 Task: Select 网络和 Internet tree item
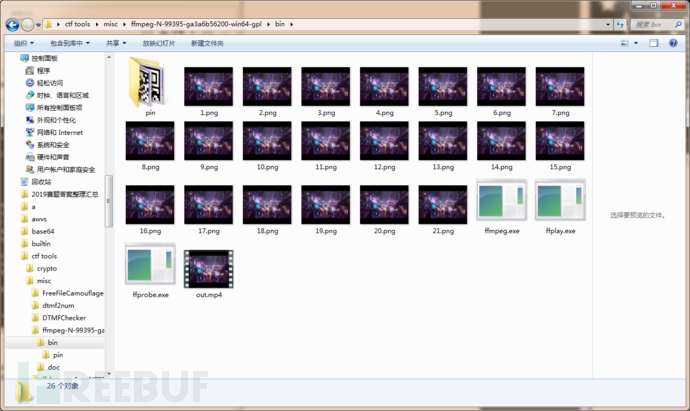pos(59,132)
